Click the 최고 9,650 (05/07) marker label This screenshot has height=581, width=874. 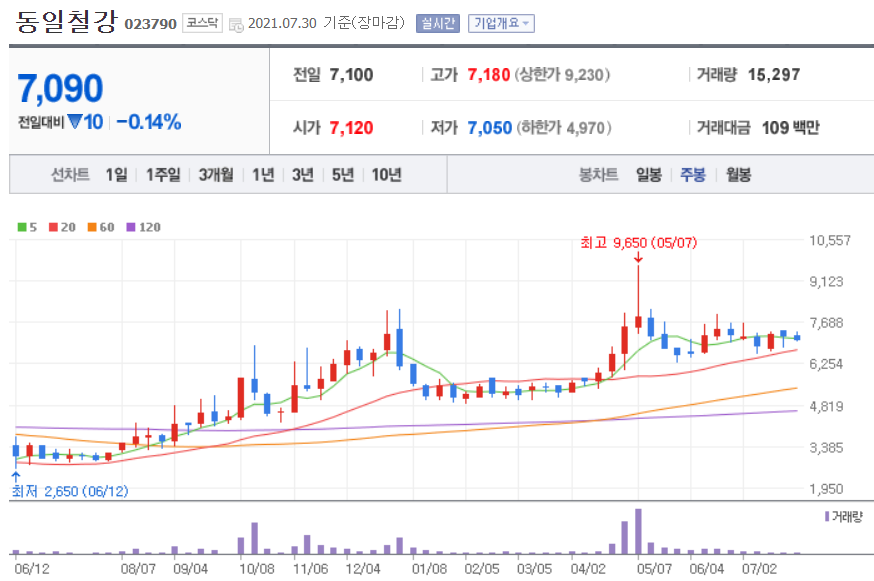[638, 243]
